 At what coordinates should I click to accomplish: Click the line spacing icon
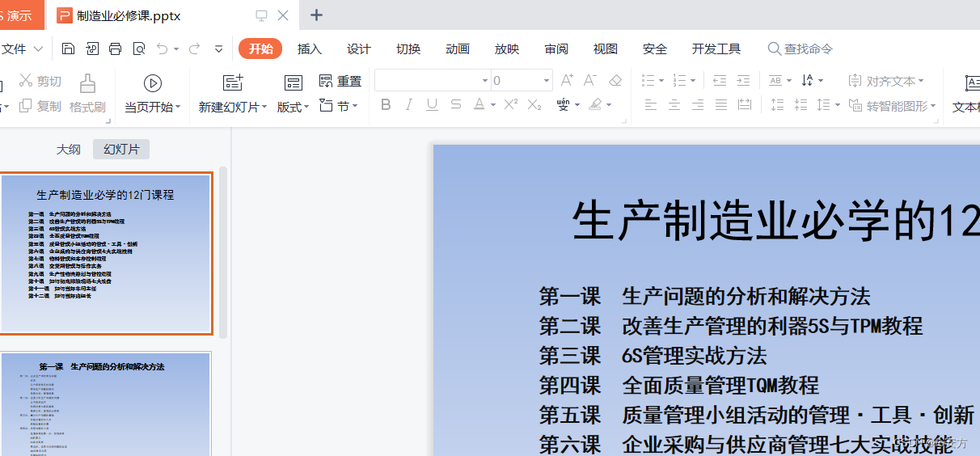tap(823, 105)
